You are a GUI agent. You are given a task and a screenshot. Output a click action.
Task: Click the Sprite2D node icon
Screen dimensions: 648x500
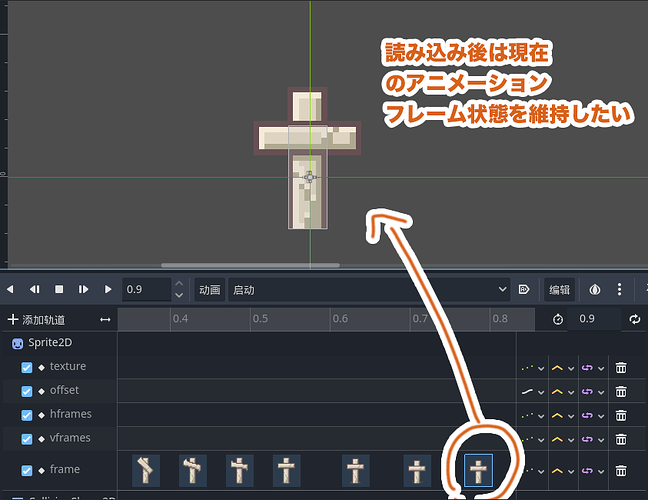pos(17,343)
